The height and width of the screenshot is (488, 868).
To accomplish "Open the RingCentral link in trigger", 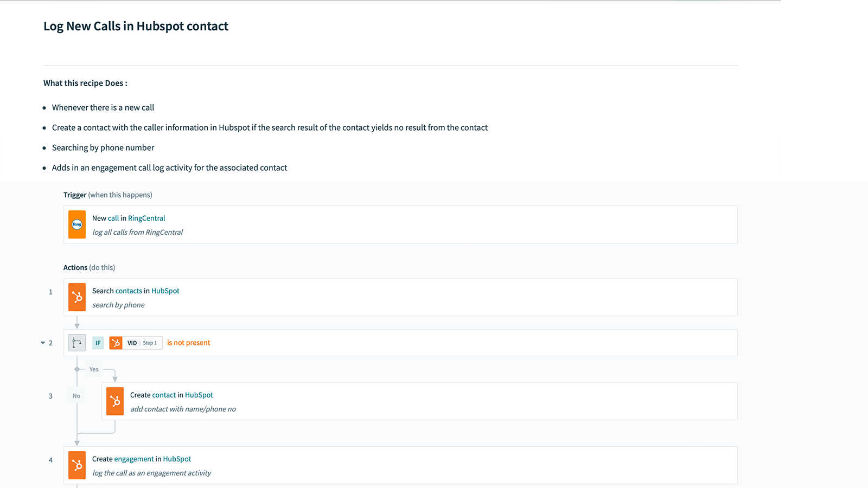I will point(146,218).
